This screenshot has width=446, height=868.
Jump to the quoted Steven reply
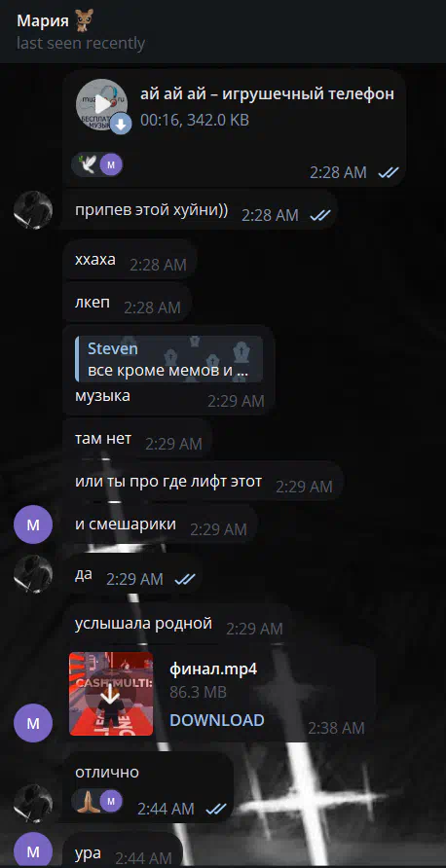click(169, 359)
